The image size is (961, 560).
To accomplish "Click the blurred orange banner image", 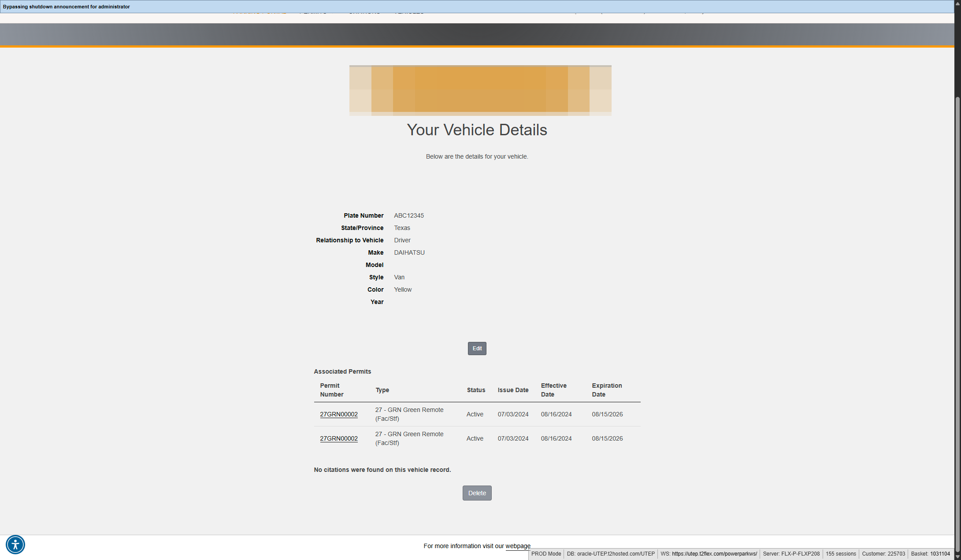I will [480, 90].
